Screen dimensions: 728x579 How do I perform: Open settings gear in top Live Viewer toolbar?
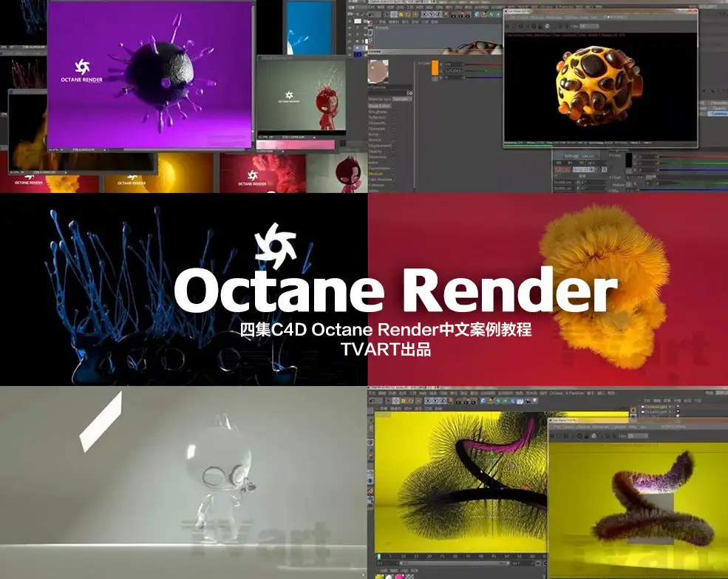pyautogui.click(x=534, y=26)
